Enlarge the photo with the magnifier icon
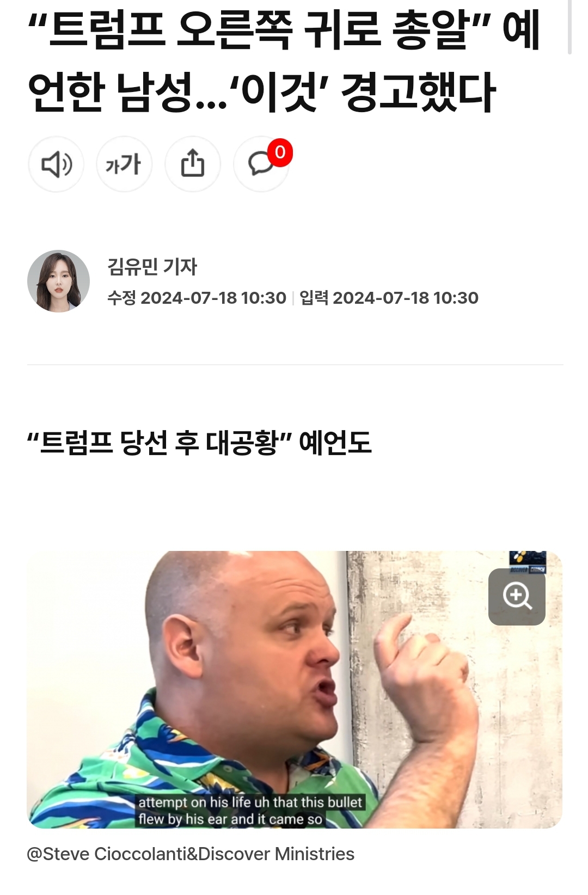 (517, 597)
